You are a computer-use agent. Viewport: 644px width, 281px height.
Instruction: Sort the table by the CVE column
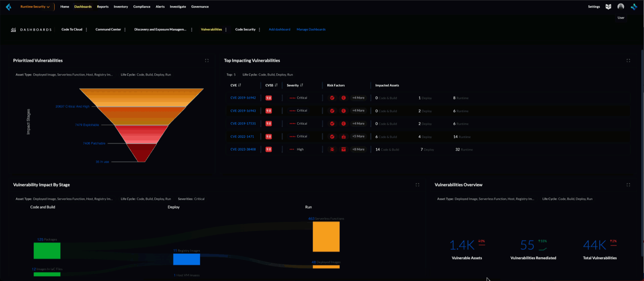click(x=239, y=85)
